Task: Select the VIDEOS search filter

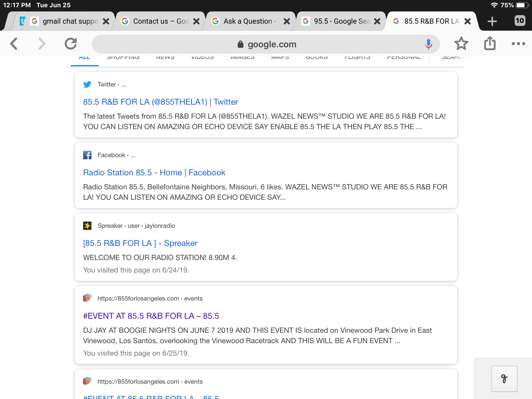Action: (x=202, y=58)
